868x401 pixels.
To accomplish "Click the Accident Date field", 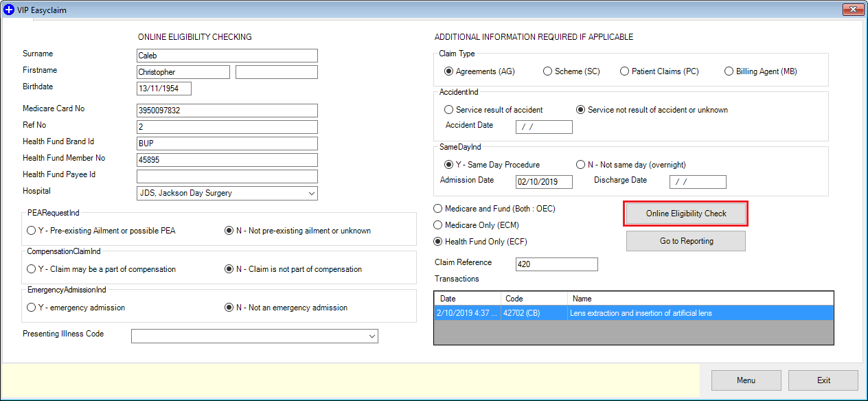I will click(544, 127).
